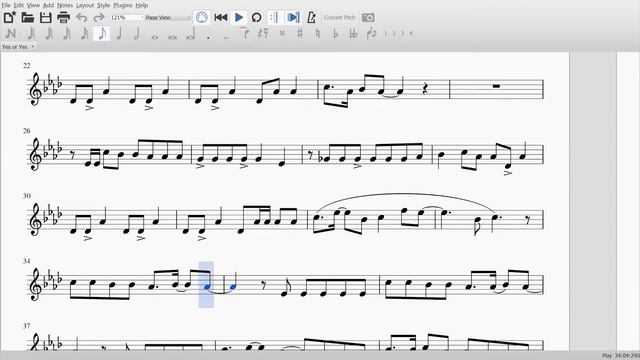The width and height of the screenshot is (640, 360).
Task: Switch to voice 3
Action: (x=402, y=33)
